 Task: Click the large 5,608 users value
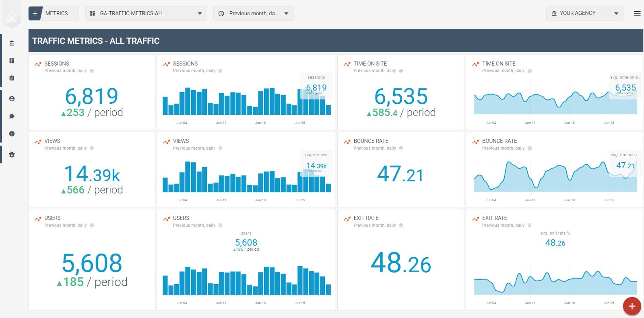click(92, 263)
